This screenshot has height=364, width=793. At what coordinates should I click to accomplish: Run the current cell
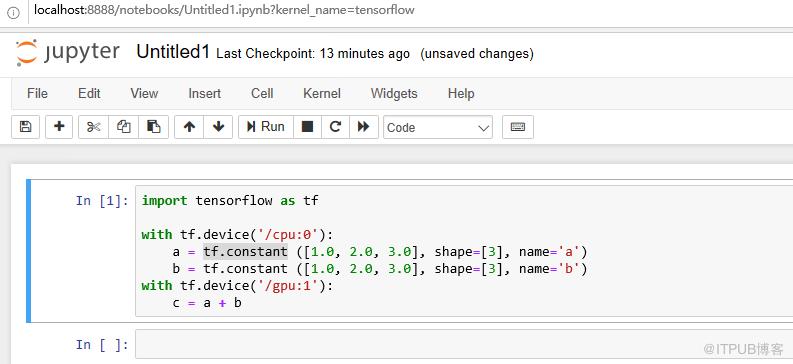pyautogui.click(x=266, y=127)
